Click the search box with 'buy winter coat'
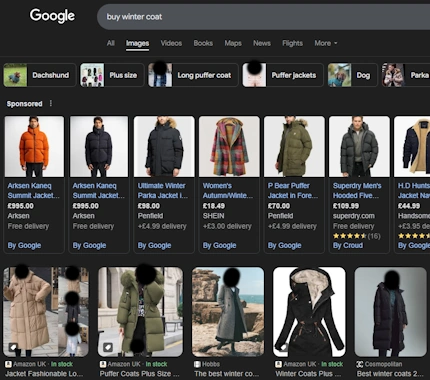 tap(263, 17)
